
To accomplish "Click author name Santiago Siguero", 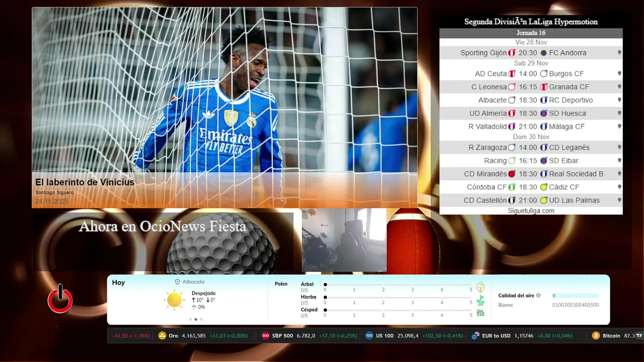I will pos(54,193).
